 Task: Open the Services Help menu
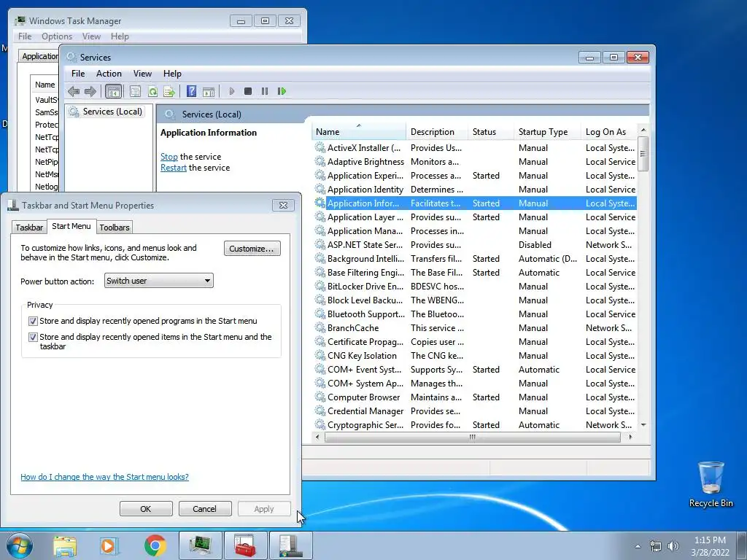(x=172, y=74)
